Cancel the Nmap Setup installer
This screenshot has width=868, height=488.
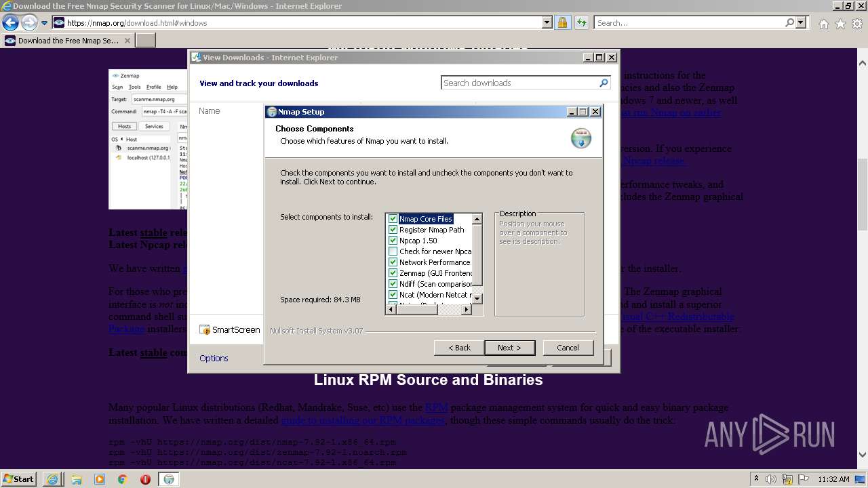coord(568,348)
